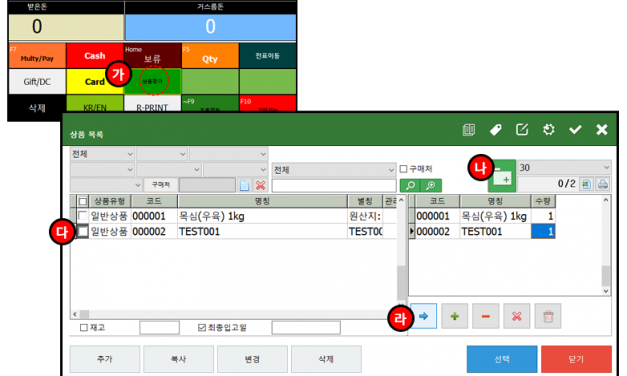Open the first dropdown in second filter row

[x=102, y=170]
